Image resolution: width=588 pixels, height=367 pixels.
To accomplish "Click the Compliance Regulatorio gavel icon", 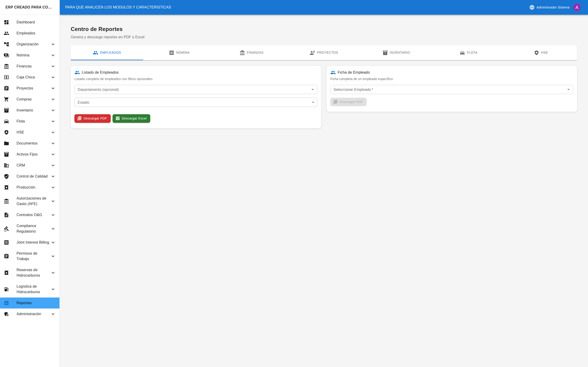I will click(x=7, y=229).
